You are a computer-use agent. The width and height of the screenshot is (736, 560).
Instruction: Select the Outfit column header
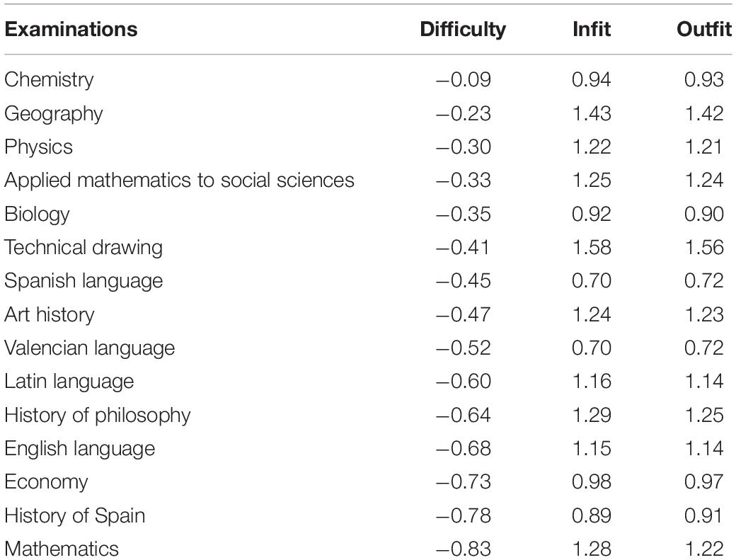tap(703, 29)
